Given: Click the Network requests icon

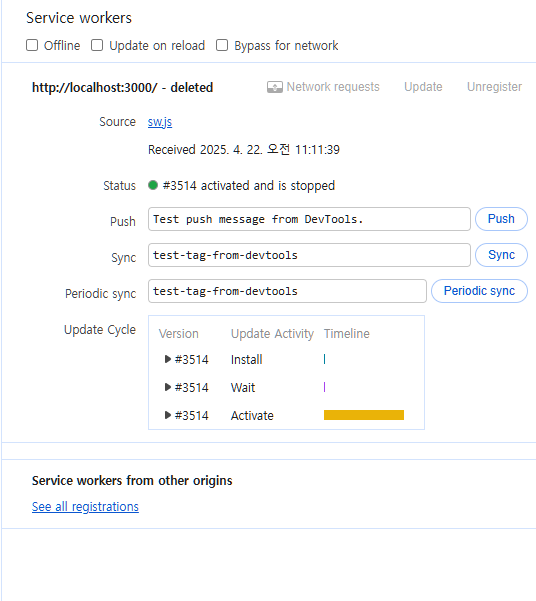Looking at the screenshot, I should pos(275,87).
